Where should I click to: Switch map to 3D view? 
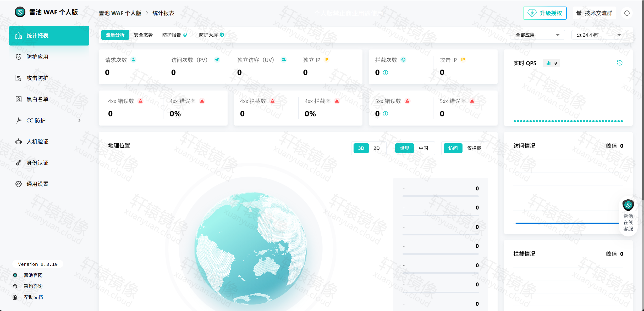coord(361,148)
